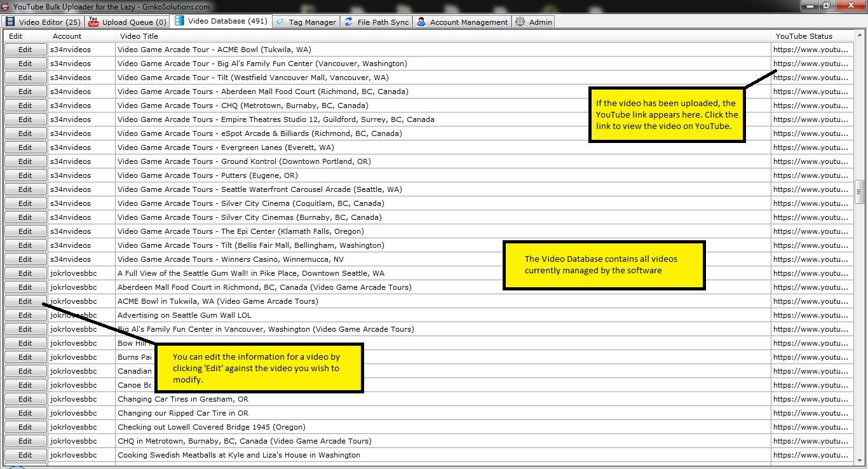This screenshot has width=868, height=469.
Task: Select title 'Video Game Arcade Tours - The Epi Center (Klamath Falls, Oregon)'
Action: pos(241,231)
